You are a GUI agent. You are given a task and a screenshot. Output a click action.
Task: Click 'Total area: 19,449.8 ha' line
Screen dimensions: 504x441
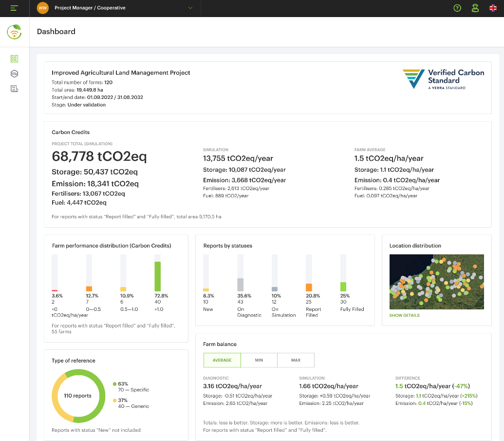click(x=77, y=90)
